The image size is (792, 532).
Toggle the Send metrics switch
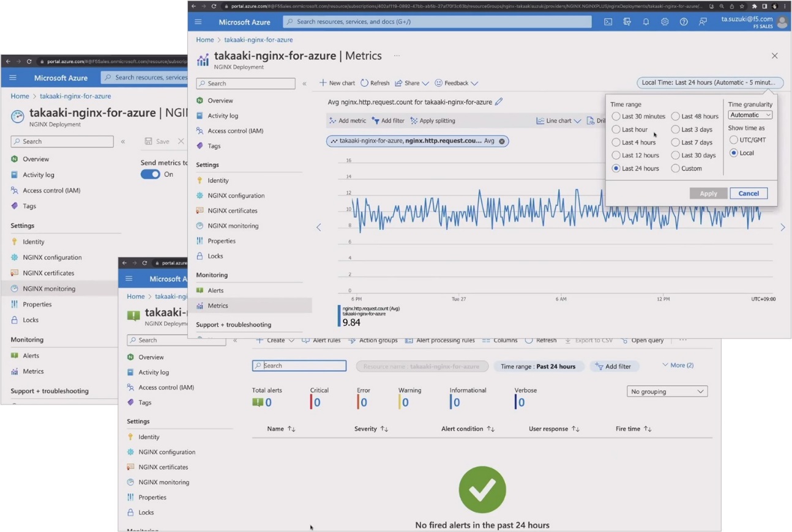click(x=151, y=174)
